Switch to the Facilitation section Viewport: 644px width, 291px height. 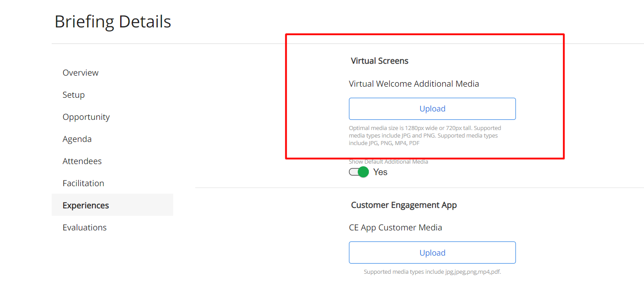click(83, 183)
